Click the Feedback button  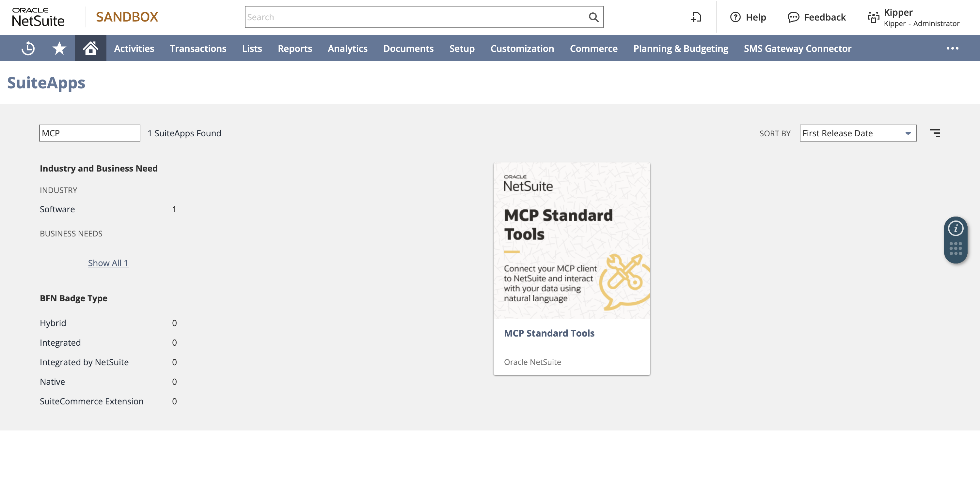click(816, 17)
